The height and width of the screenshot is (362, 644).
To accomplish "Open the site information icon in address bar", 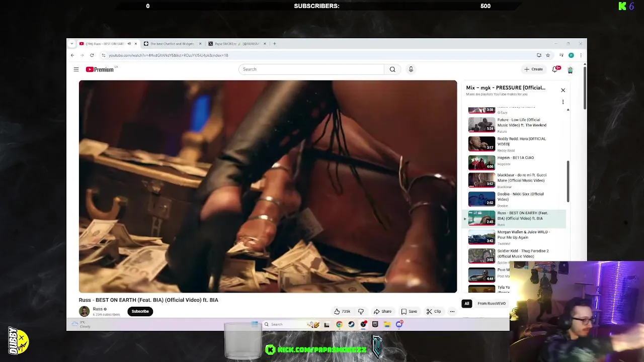I will [103, 55].
